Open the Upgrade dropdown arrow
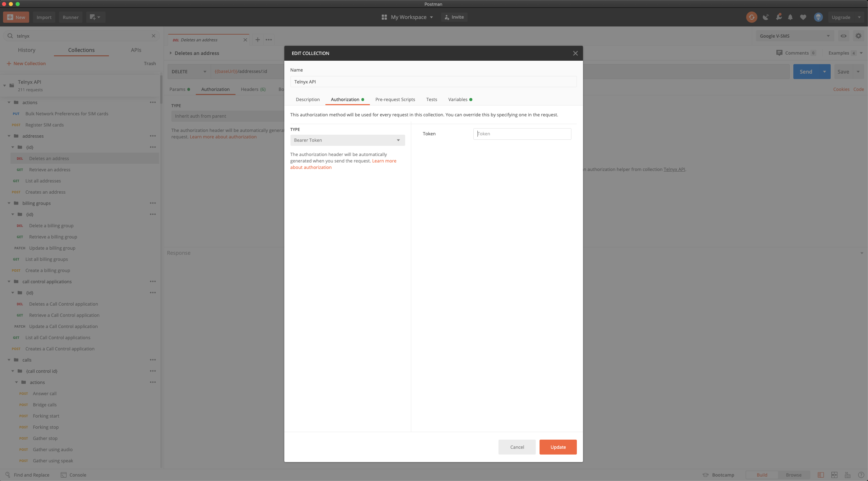The width and height of the screenshot is (868, 481). pyautogui.click(x=859, y=17)
